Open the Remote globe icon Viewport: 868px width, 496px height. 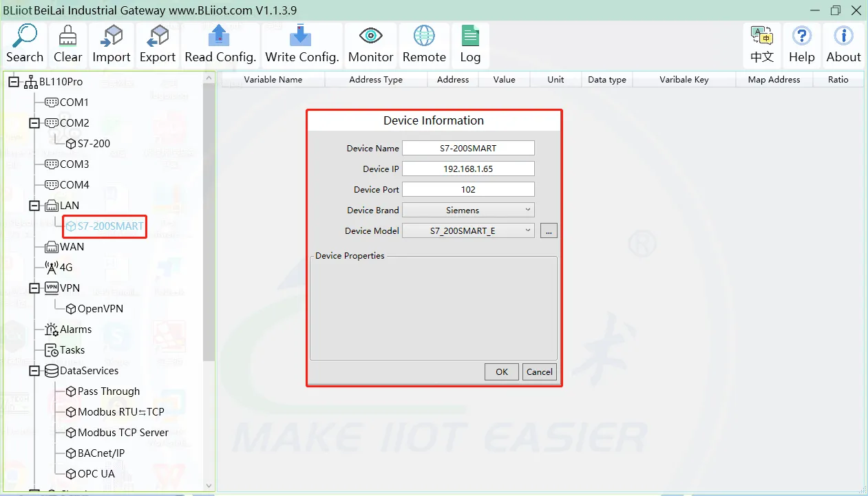(424, 36)
